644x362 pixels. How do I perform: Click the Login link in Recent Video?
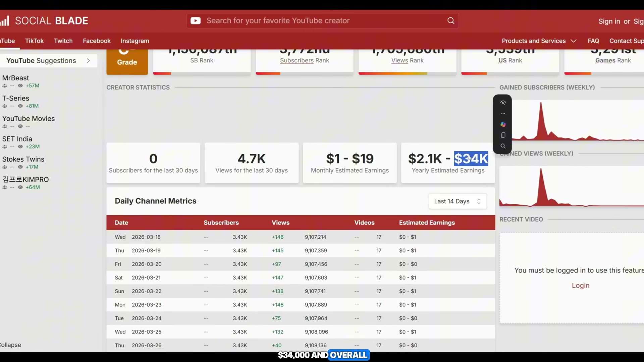pos(580,286)
